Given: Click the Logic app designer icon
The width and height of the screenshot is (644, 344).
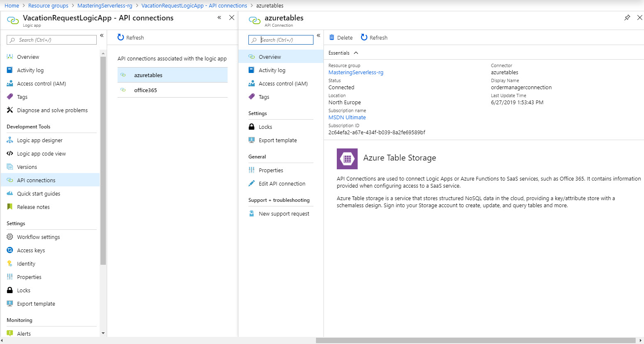Looking at the screenshot, I should click(10, 140).
